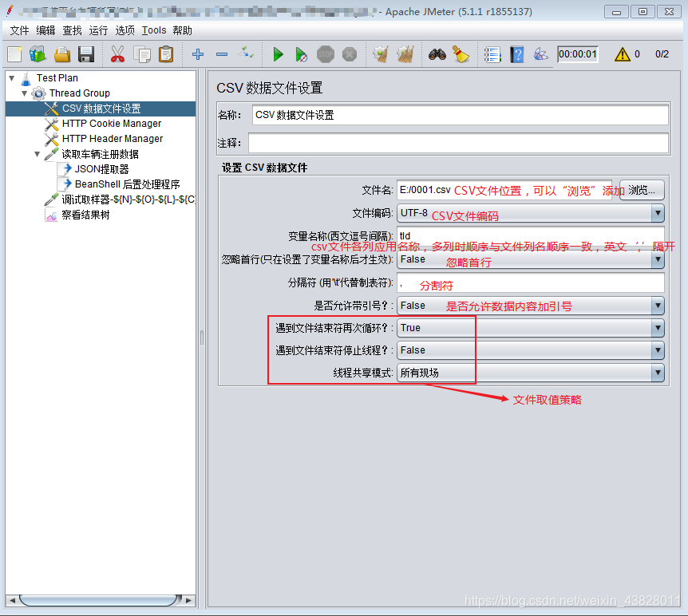Open the 运行 menu
This screenshot has width=688, height=616.
(98, 30)
